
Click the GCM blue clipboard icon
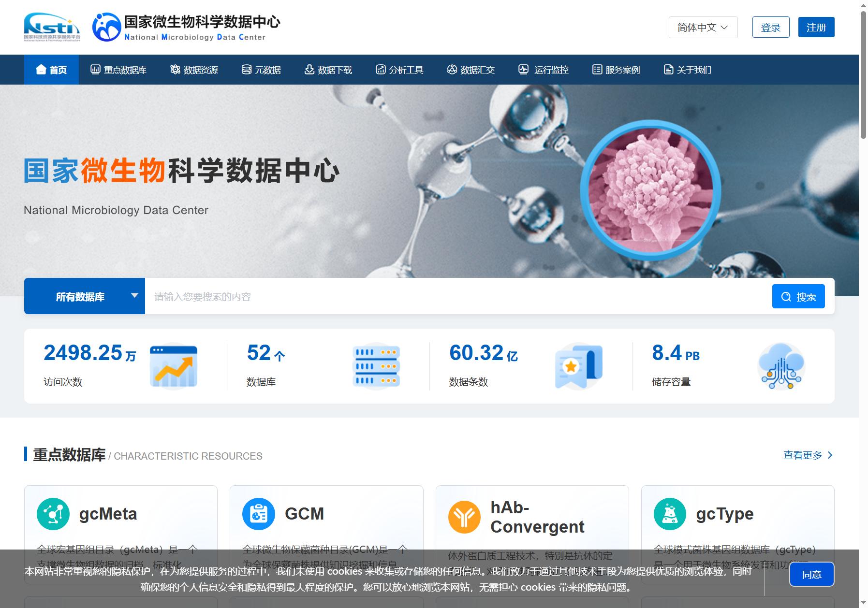[259, 514]
